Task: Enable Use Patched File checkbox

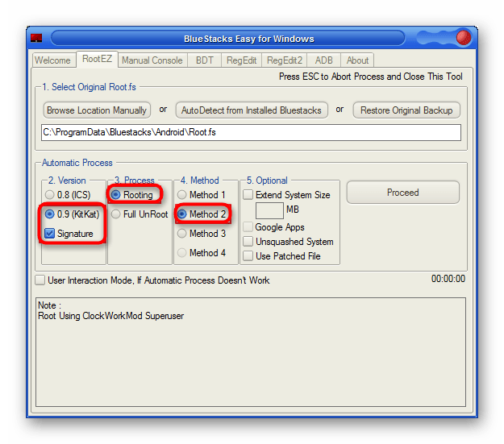Action: tap(282, 256)
